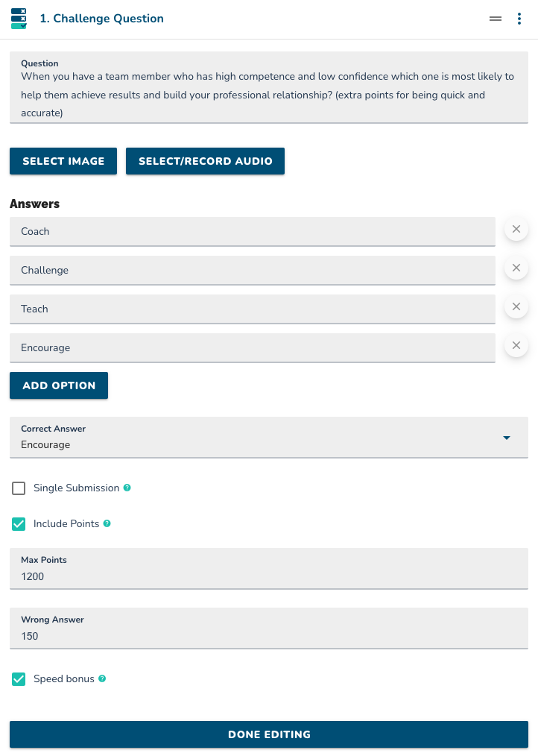This screenshot has height=756, width=538.
Task: Delete the Encourage answer option
Action: (516, 345)
